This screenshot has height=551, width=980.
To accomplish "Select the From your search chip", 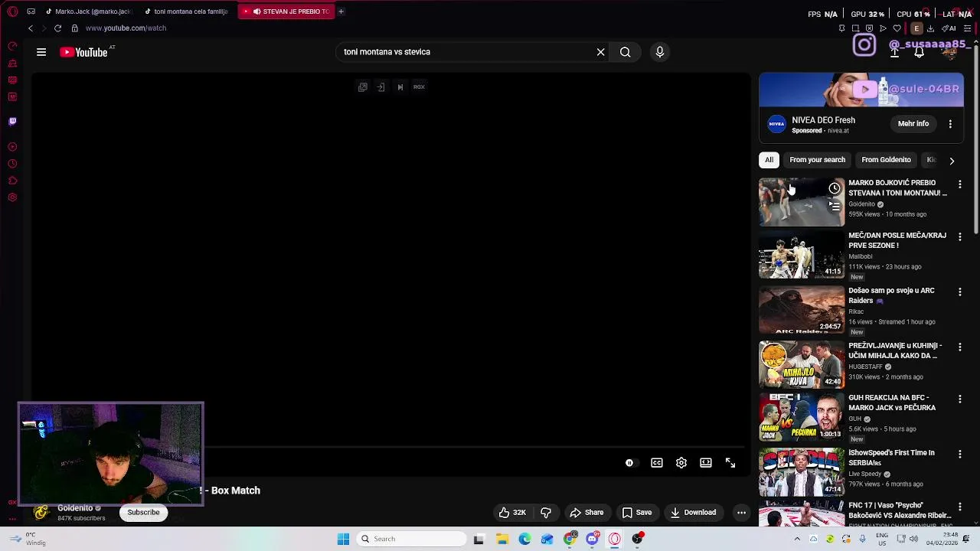I will click(817, 160).
